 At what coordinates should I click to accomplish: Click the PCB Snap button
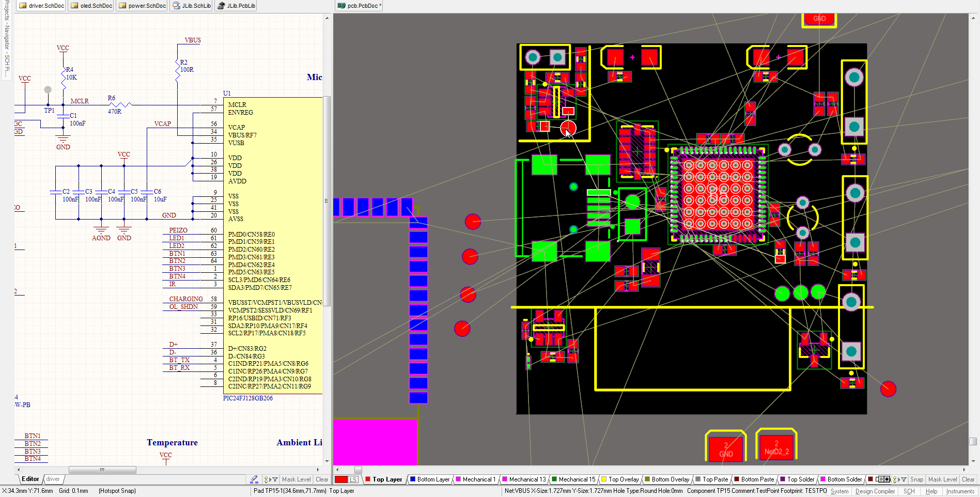coord(916,479)
